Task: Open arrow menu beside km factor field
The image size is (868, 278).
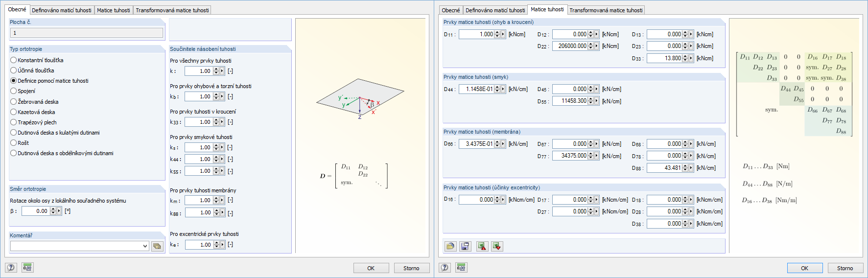Action: [x=222, y=200]
